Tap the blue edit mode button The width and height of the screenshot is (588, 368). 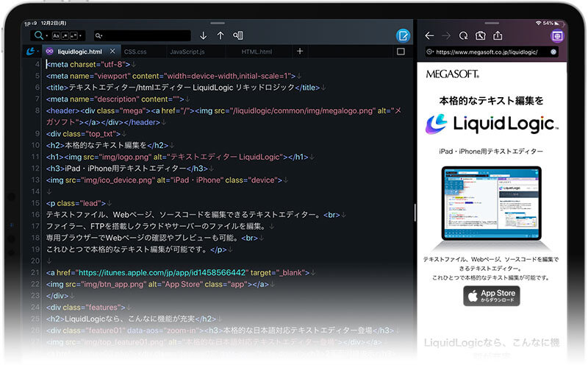403,35
